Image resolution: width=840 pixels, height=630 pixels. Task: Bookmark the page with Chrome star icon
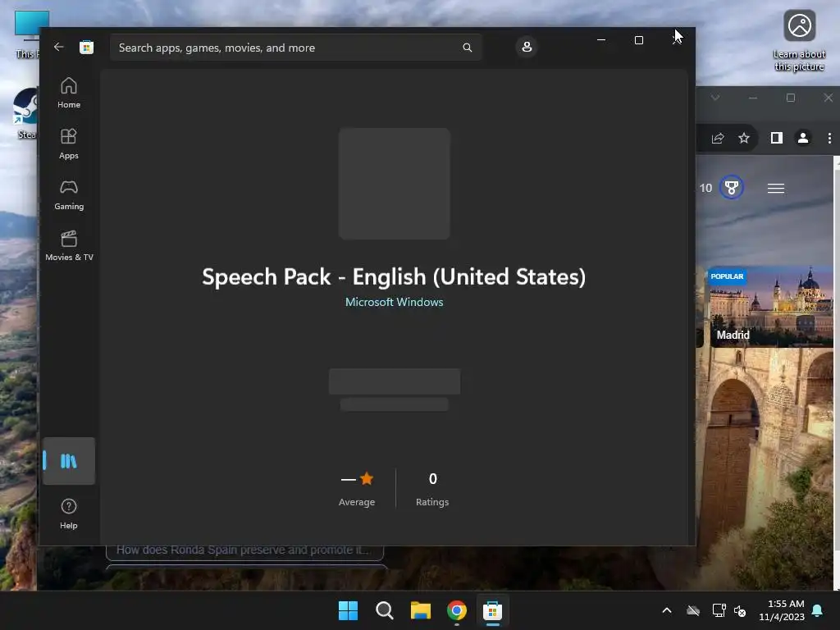743,138
